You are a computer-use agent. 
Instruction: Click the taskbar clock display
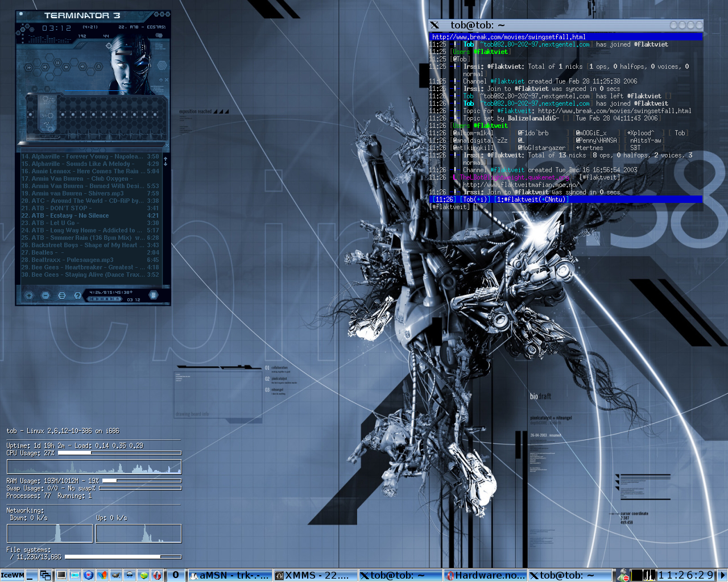pyautogui.click(x=686, y=575)
